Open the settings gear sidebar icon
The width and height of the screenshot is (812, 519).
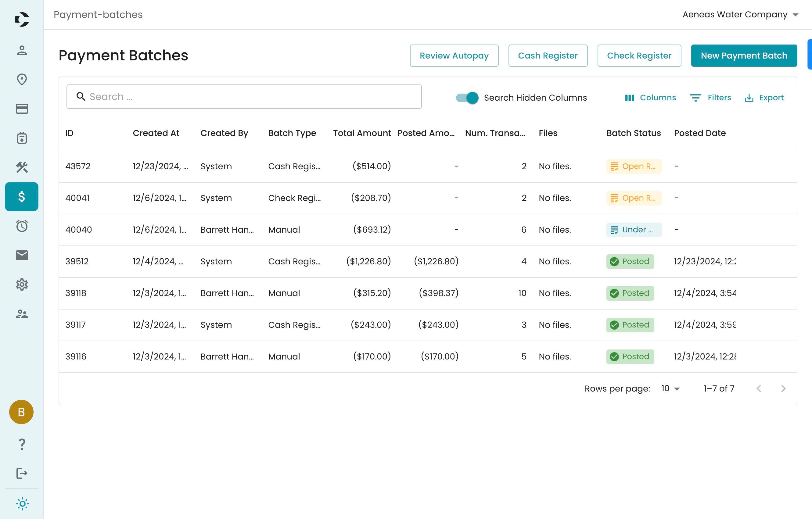click(22, 285)
